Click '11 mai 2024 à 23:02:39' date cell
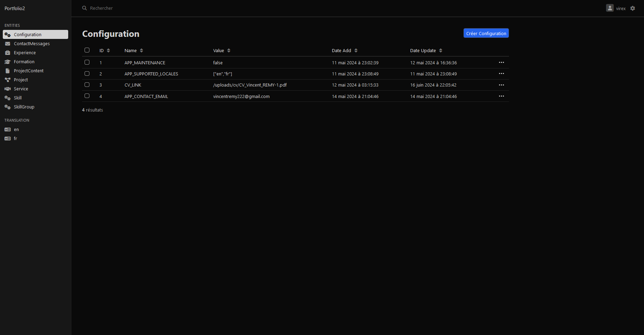This screenshot has height=335, width=644. point(355,63)
